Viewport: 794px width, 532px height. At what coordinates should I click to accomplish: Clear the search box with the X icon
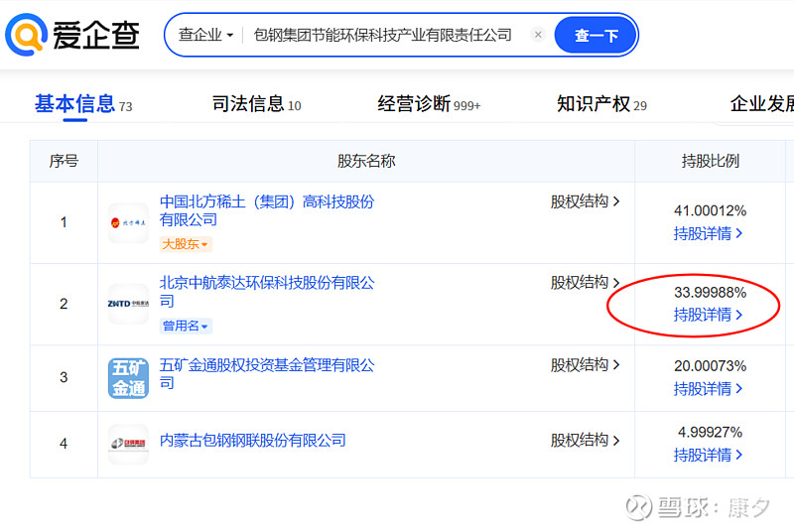pyautogui.click(x=538, y=35)
